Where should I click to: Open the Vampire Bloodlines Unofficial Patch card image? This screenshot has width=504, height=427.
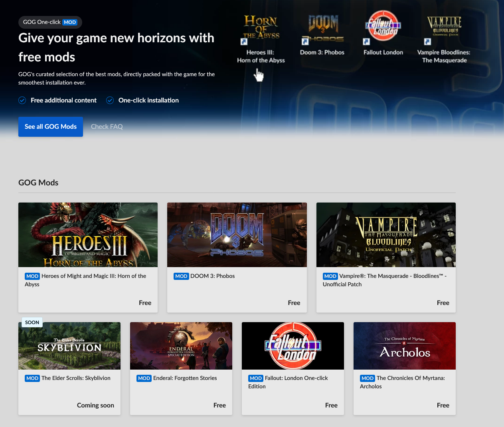(x=386, y=235)
